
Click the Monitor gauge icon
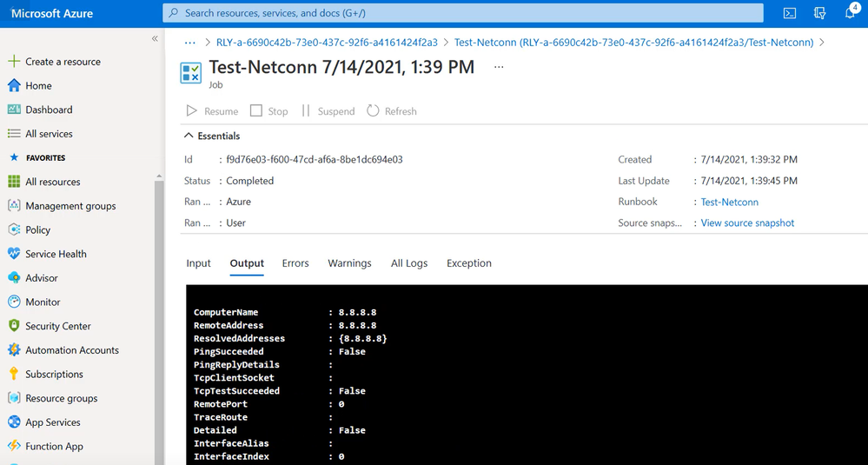click(14, 302)
